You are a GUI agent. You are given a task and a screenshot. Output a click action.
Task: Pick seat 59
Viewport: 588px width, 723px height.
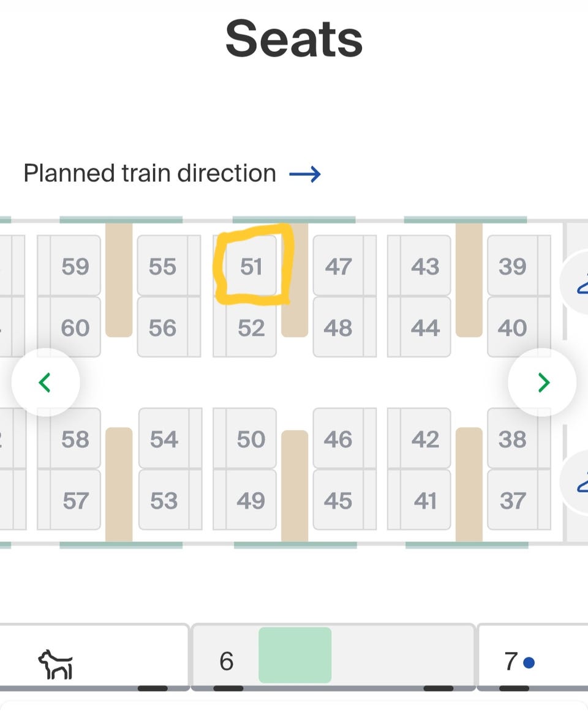(75, 266)
